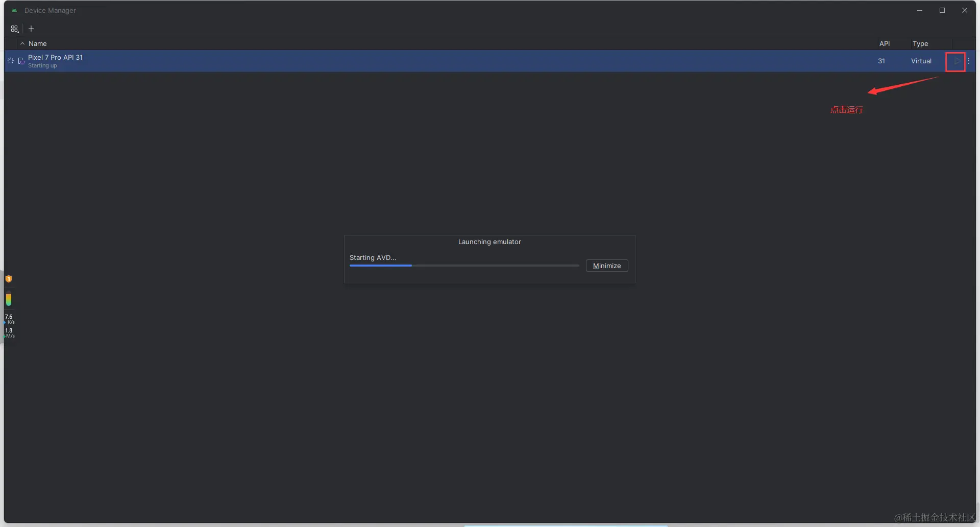Minimize the Launching emulator dialog
The width and height of the screenshot is (980, 527).
click(607, 266)
